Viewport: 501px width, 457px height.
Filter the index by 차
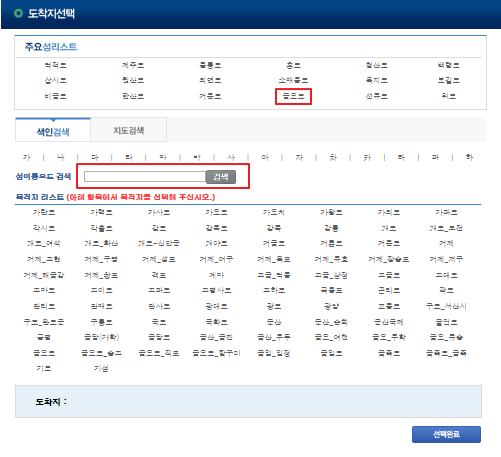point(333,157)
